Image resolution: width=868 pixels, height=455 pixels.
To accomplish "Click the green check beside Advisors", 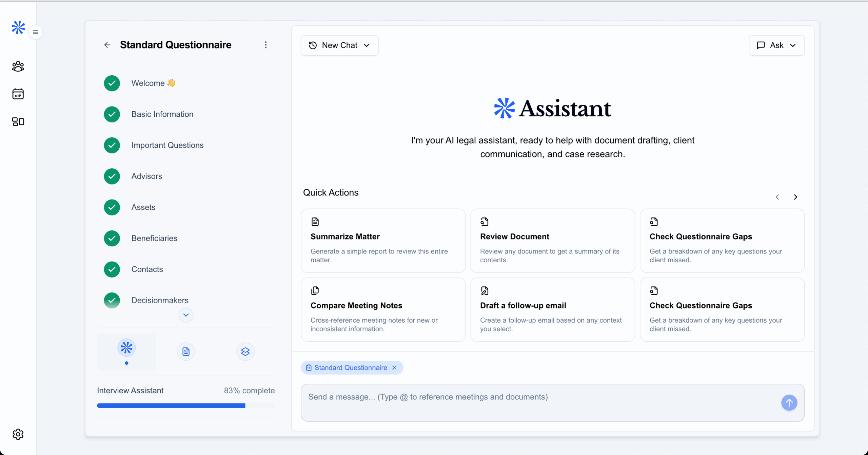I will (112, 176).
